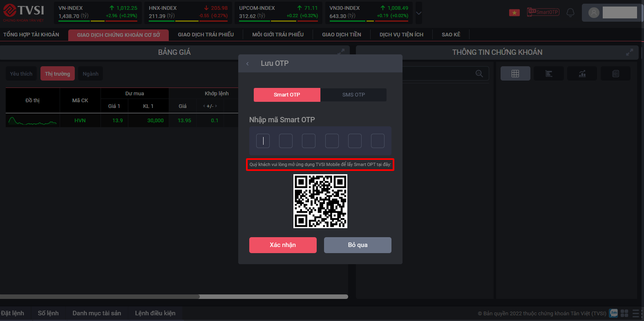644x321 pixels.
Task: Open the SmartOTP icon in header
Action: tap(543, 12)
